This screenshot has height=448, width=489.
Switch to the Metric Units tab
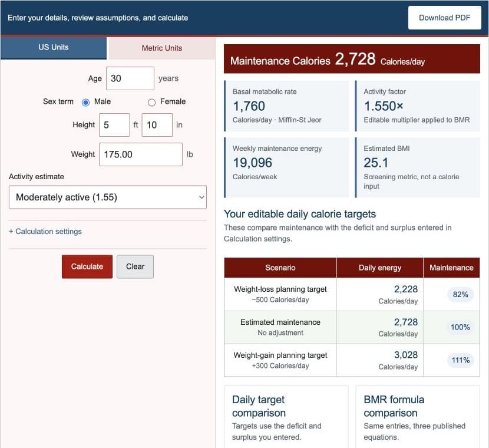click(162, 48)
